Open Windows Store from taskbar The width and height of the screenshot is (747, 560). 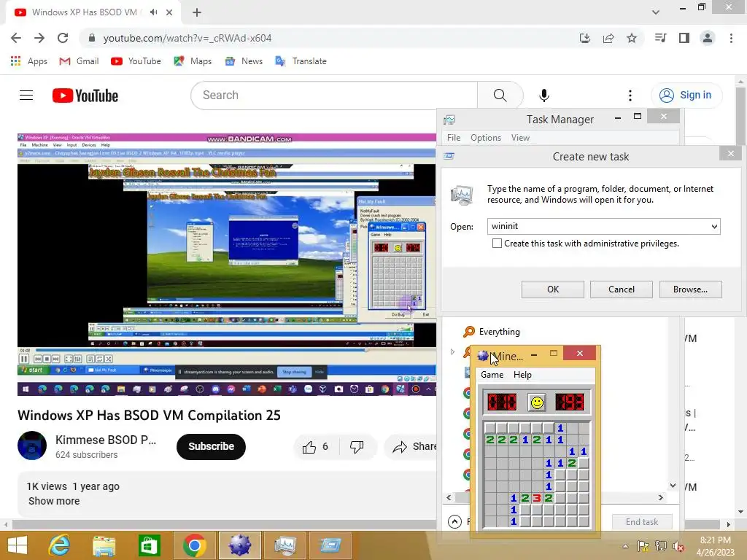click(149, 545)
